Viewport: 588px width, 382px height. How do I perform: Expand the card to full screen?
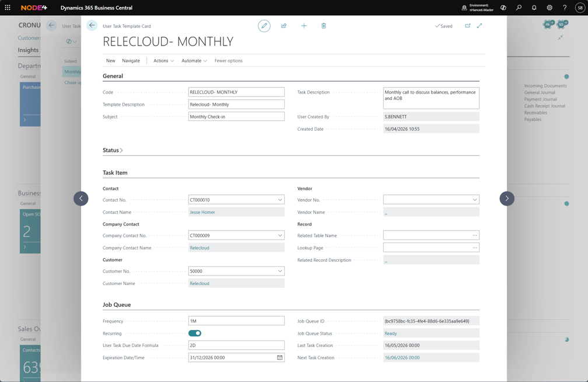click(480, 26)
